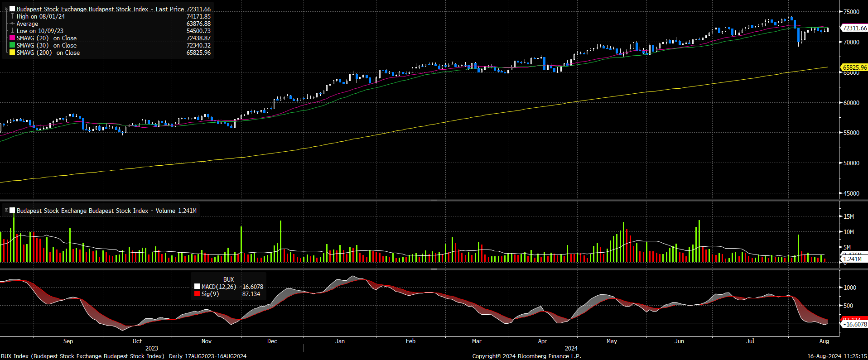Click the 1.241M volume axis tag
The width and height of the screenshot is (868, 360).
coord(854,259)
